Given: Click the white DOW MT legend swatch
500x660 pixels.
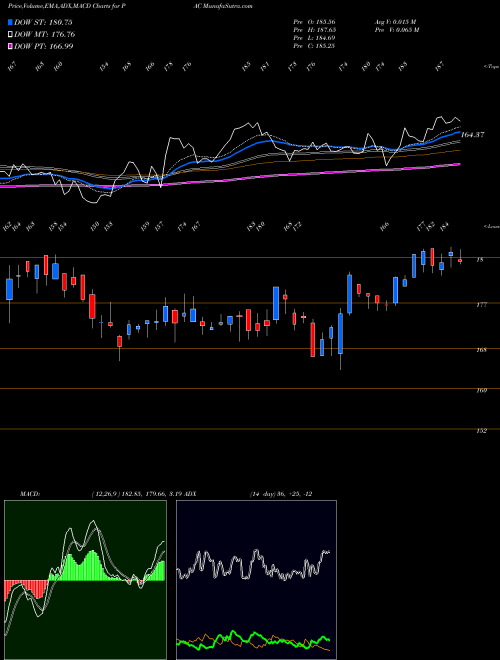Looking at the screenshot, I should coord(10,35).
